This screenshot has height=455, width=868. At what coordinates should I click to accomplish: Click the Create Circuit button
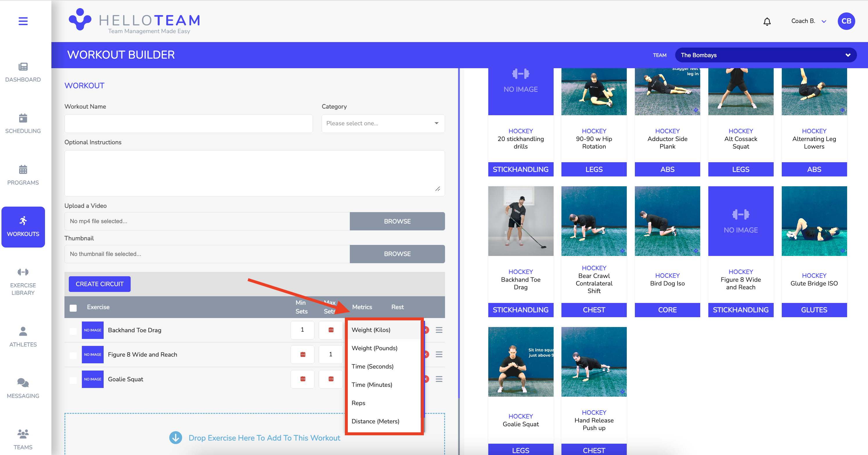(x=99, y=284)
